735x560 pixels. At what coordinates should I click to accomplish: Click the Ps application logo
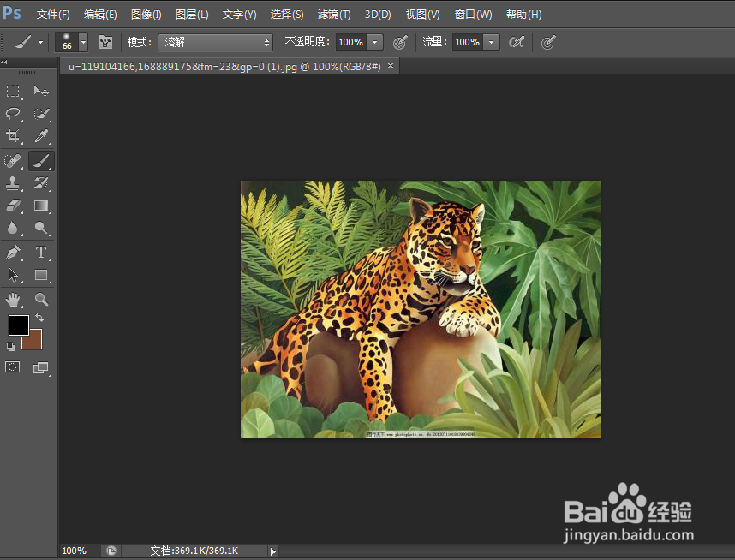coord(12,13)
